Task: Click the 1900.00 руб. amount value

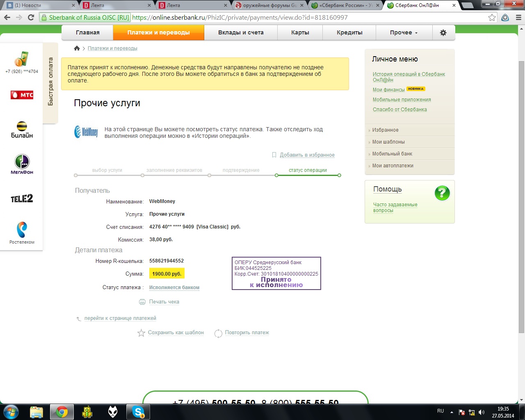Action: (x=167, y=274)
